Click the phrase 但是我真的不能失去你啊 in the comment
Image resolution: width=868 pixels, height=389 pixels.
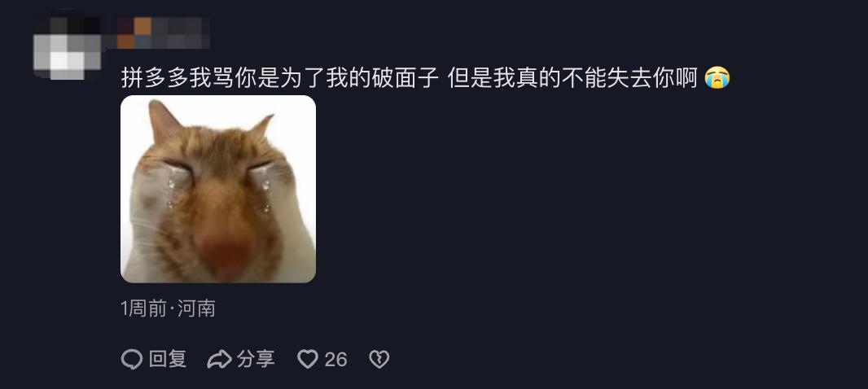[573, 79]
